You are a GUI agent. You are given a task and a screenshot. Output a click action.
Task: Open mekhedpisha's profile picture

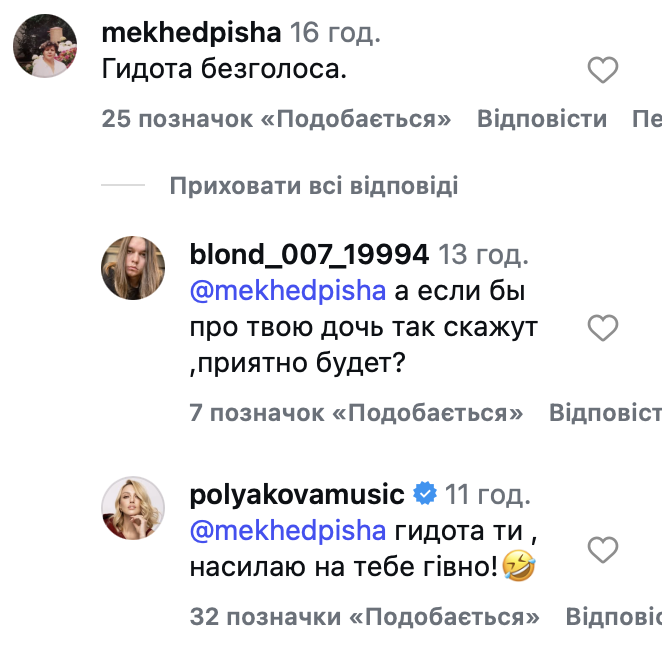pyautogui.click(x=47, y=46)
